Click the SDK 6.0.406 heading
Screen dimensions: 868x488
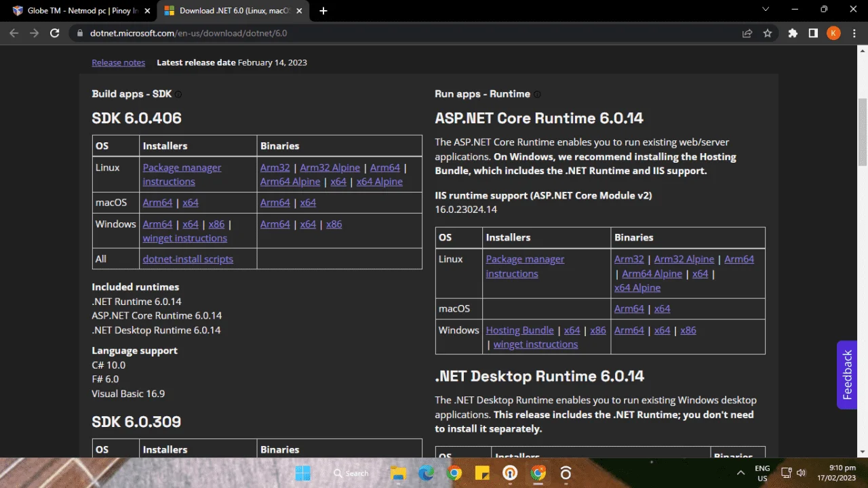coord(137,119)
